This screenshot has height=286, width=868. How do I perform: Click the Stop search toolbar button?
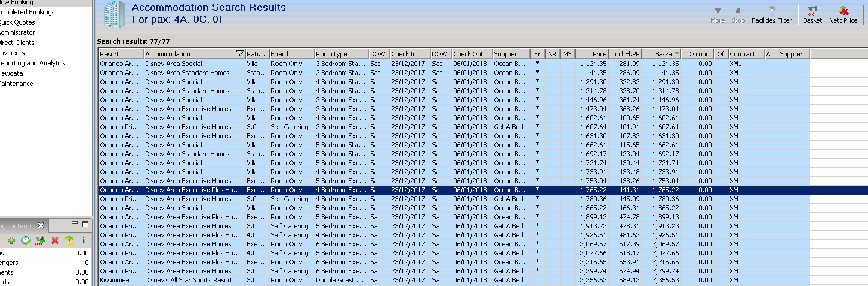[738, 15]
